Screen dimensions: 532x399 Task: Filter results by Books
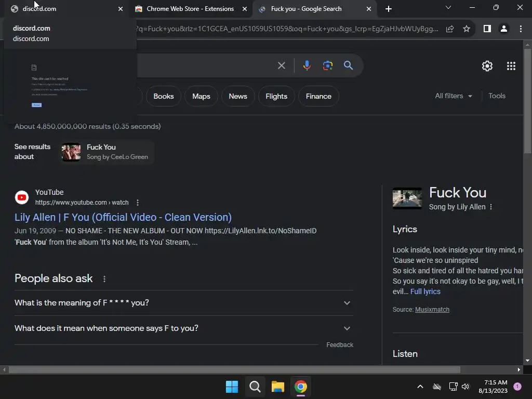pos(164,96)
